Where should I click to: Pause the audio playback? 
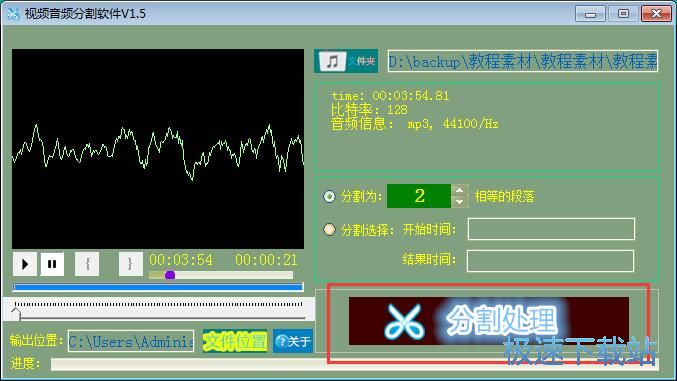[52, 264]
